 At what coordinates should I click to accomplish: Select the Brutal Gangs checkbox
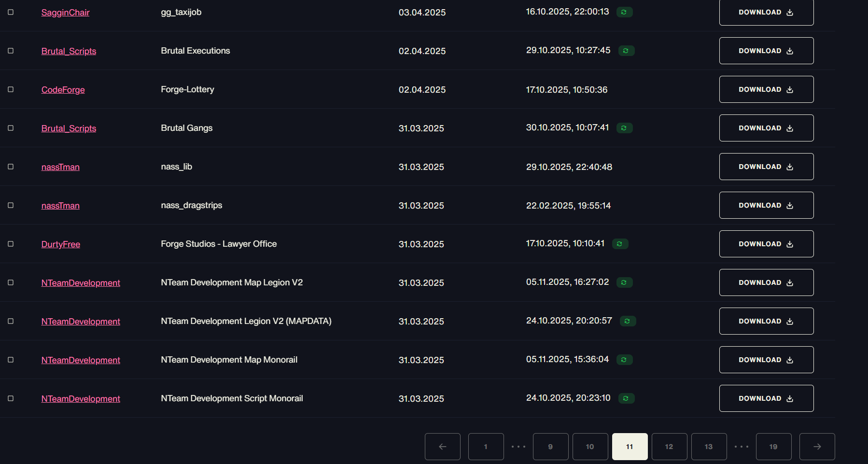[x=11, y=128]
